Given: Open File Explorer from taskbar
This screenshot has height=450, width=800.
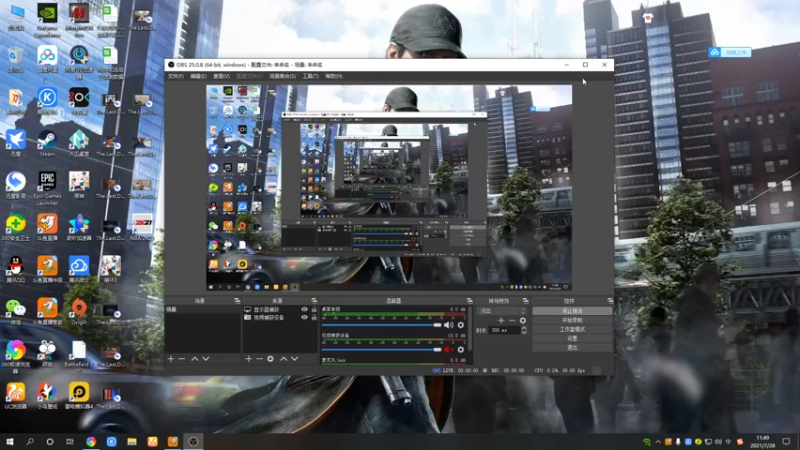Looking at the screenshot, I should click(x=132, y=441).
